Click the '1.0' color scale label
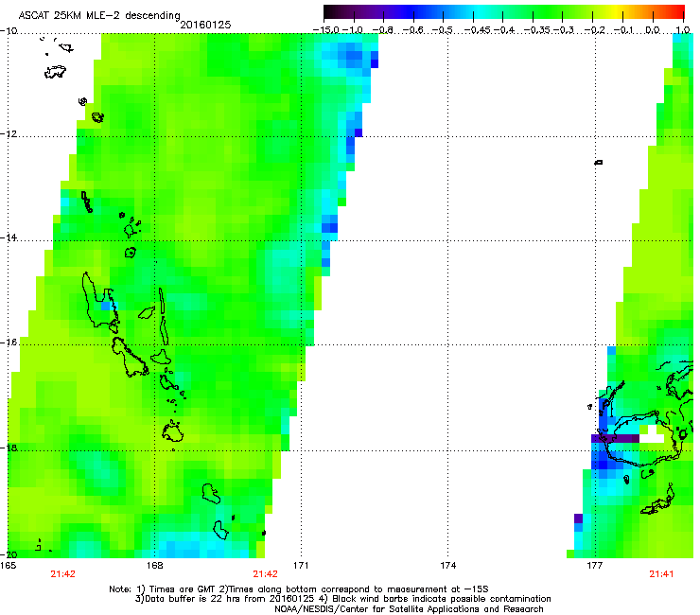Viewport: 700px width, 615px height. pyautogui.click(x=683, y=30)
